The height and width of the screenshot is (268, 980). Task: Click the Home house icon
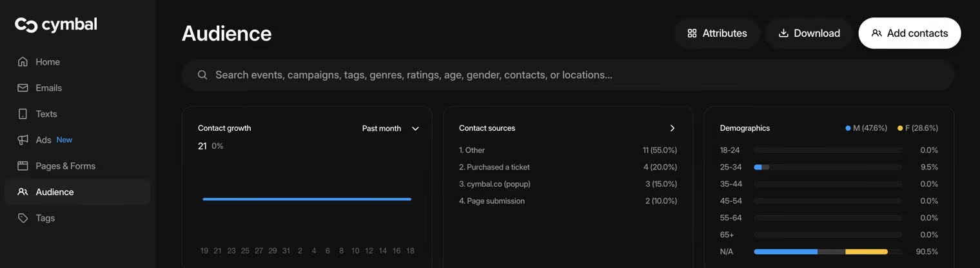tap(23, 62)
